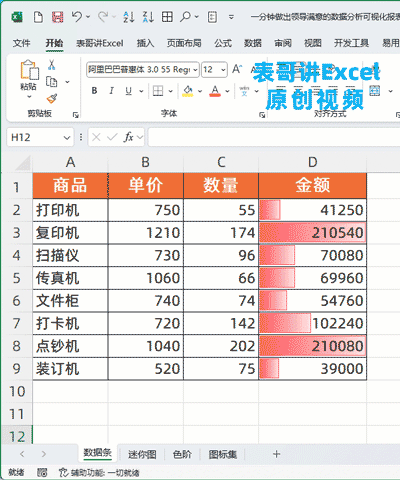Apply the red font color A
400x480 pixels.
click(215, 91)
